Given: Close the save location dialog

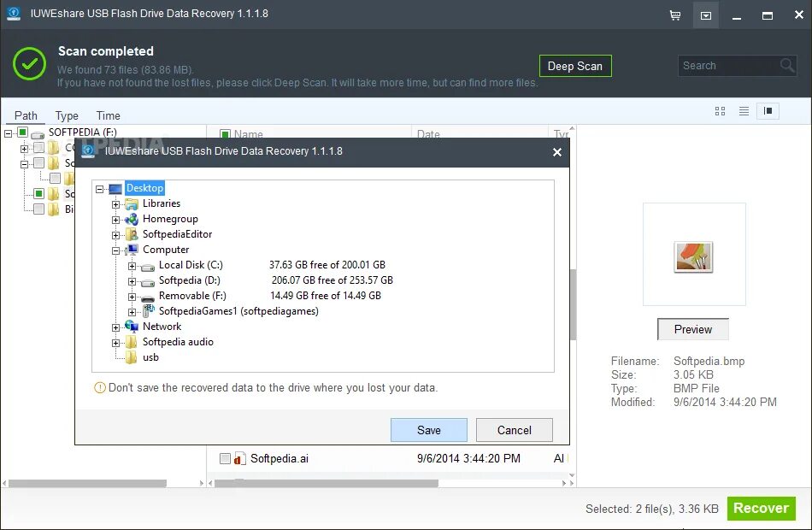Looking at the screenshot, I should (556, 152).
